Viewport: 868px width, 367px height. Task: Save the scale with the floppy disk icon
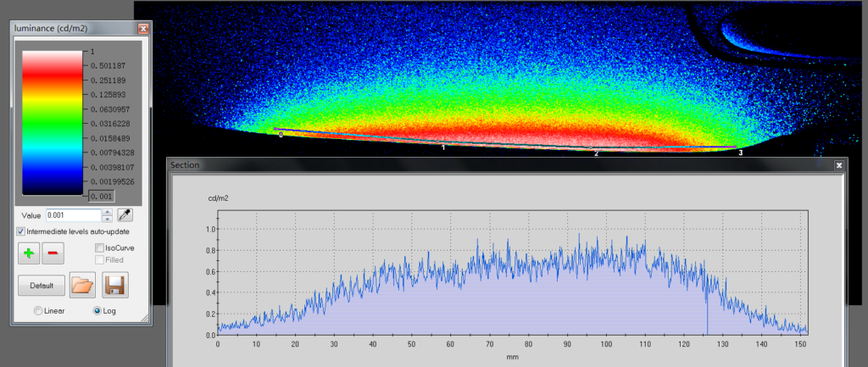115,285
